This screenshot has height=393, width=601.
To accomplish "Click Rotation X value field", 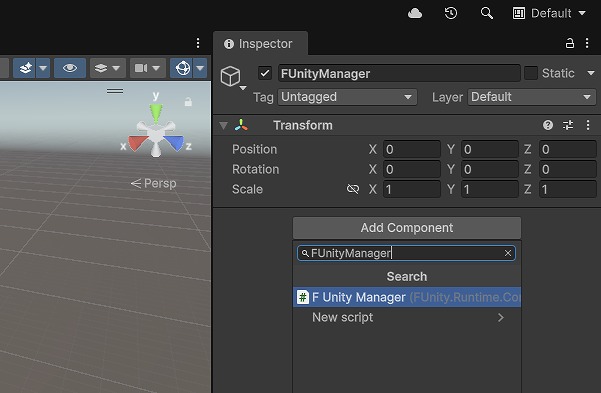I will pos(412,169).
